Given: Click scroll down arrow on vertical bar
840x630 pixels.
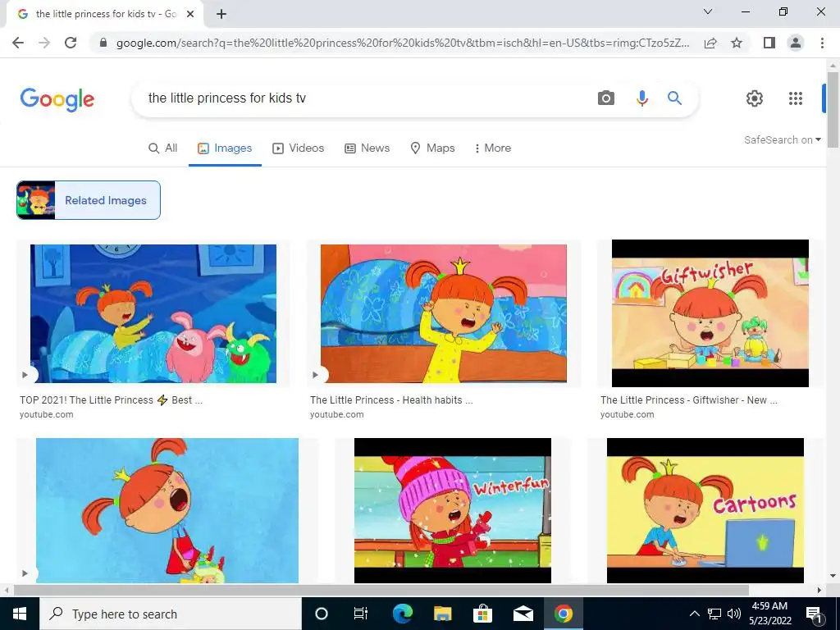Looking at the screenshot, I should tap(833, 577).
